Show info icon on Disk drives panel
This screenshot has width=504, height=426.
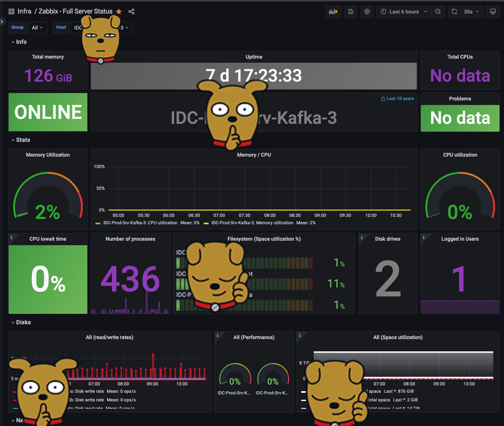(x=362, y=237)
